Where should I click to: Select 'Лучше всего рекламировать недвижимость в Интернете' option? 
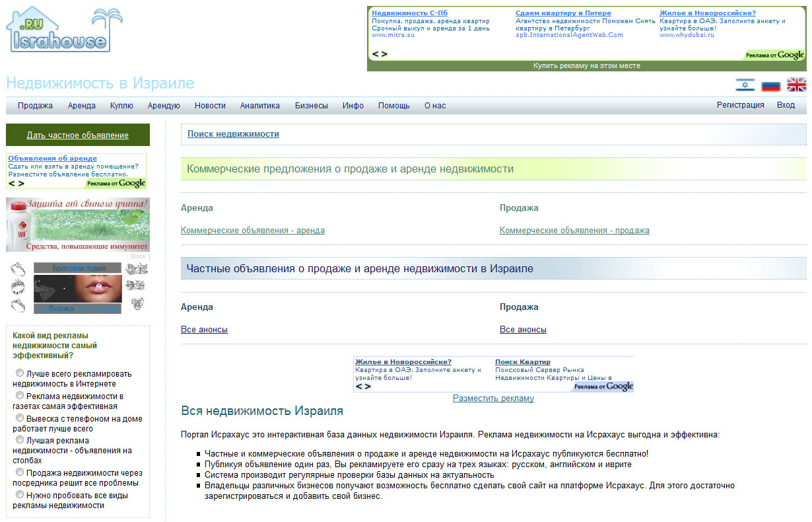(x=20, y=373)
